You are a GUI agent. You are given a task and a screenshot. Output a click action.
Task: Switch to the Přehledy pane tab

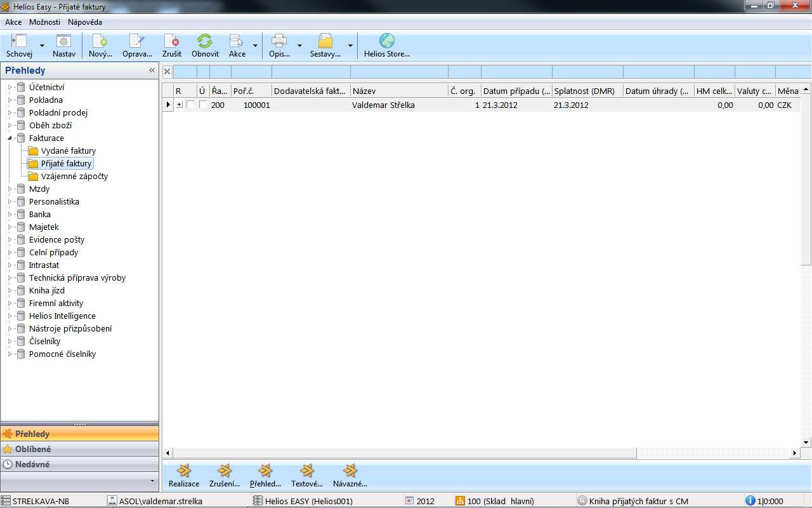coord(79,434)
